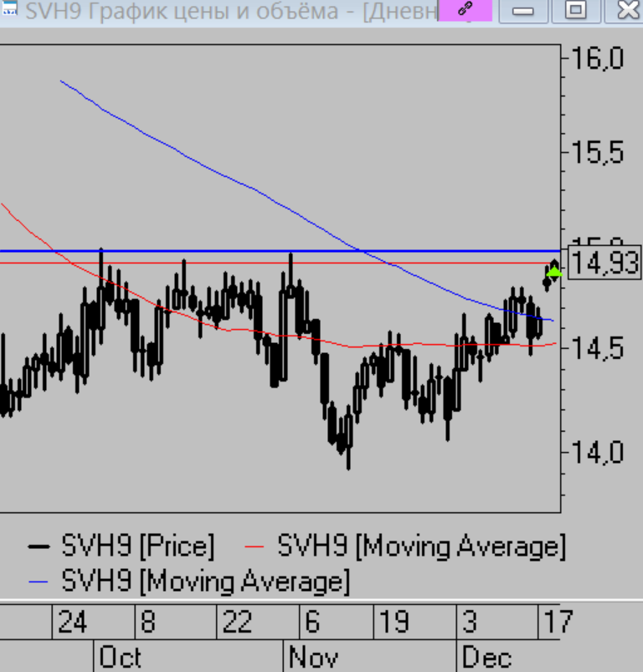Click the SVH9 [Price] legend entry
643x672 pixels.
(x=121, y=546)
